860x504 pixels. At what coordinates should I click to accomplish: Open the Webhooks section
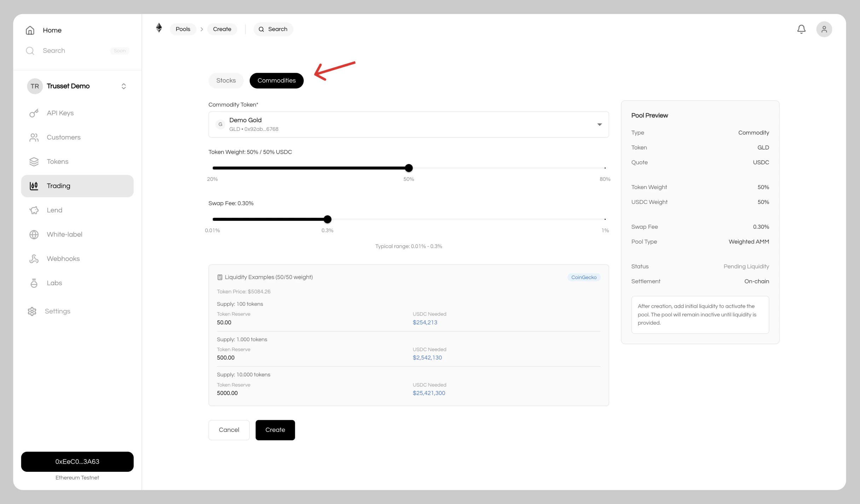[x=63, y=258]
